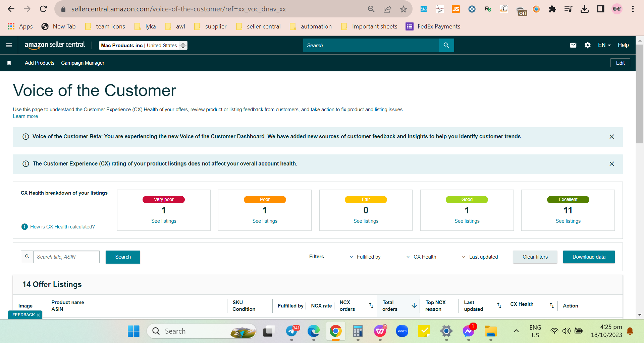Click the share page icon in address bar
This screenshot has height=343, width=644.
pos(387,9)
